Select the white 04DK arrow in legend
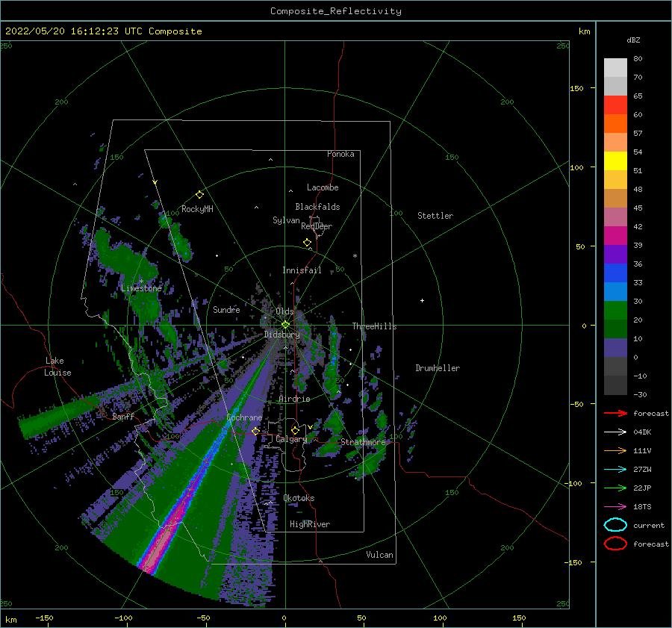 (x=615, y=432)
